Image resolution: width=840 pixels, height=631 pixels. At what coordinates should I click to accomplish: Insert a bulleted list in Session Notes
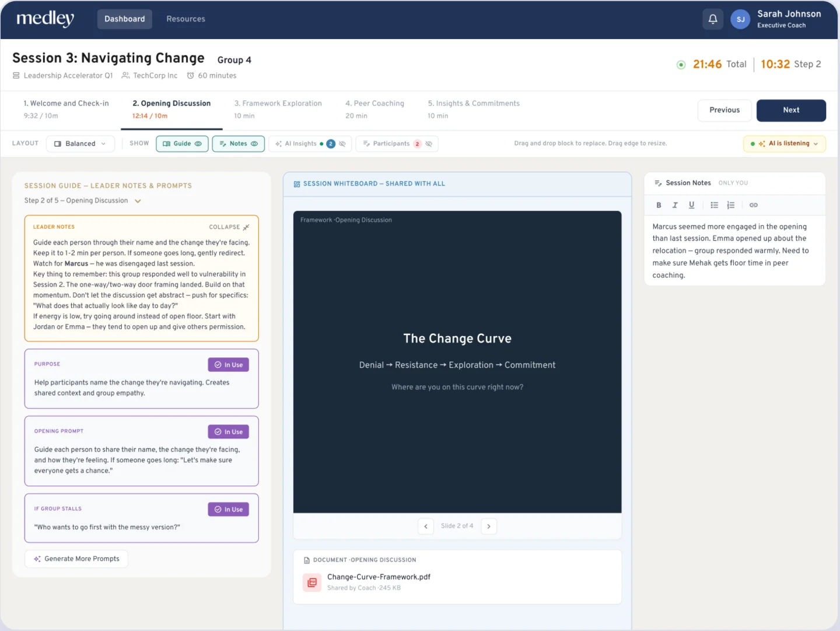[x=714, y=205]
